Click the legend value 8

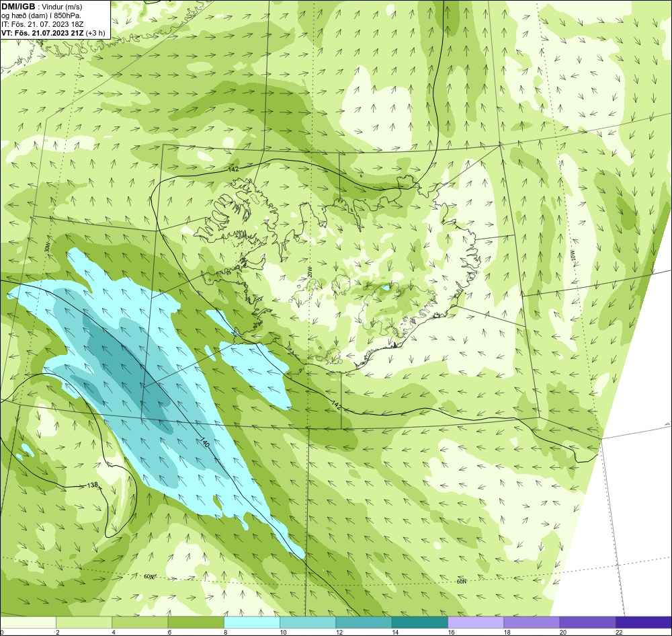(225, 632)
